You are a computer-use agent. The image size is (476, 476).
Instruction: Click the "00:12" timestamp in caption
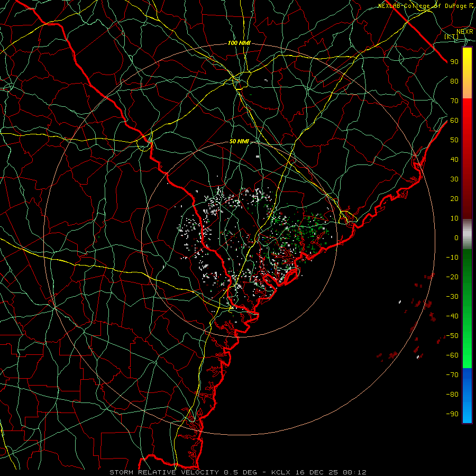click(x=354, y=472)
